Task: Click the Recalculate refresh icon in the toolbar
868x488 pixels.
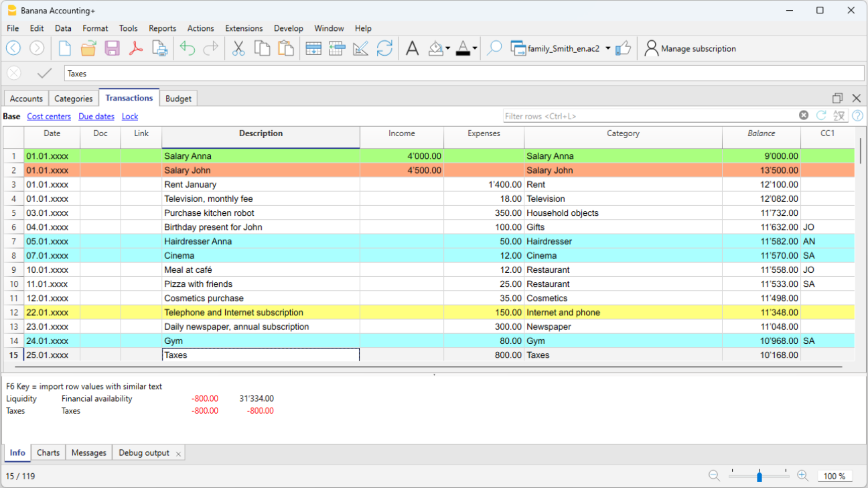Action: (x=384, y=48)
